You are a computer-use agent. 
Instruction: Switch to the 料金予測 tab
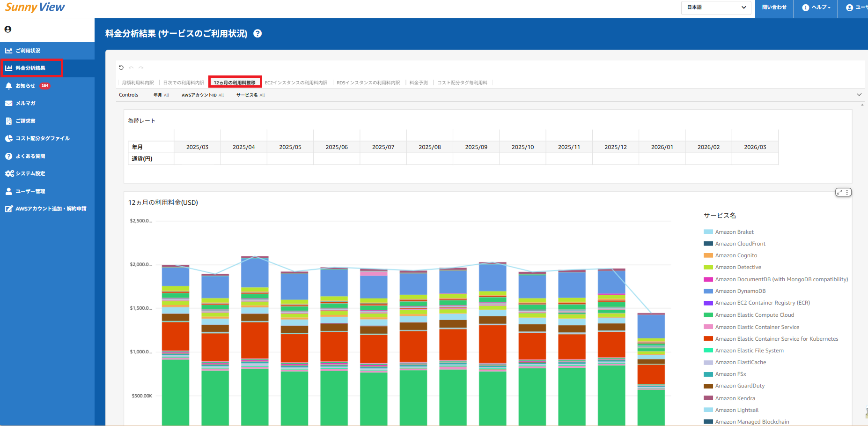(419, 83)
